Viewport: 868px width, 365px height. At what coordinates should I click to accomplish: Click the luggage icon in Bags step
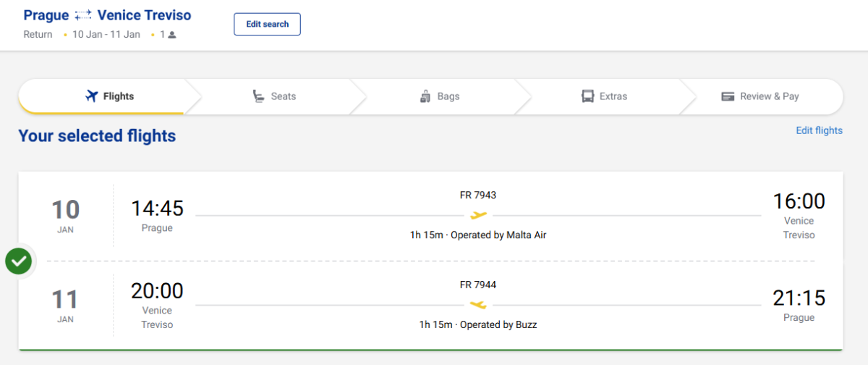click(x=425, y=96)
